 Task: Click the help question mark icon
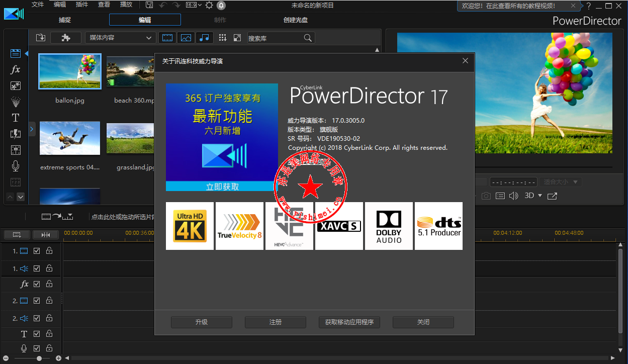tap(590, 6)
